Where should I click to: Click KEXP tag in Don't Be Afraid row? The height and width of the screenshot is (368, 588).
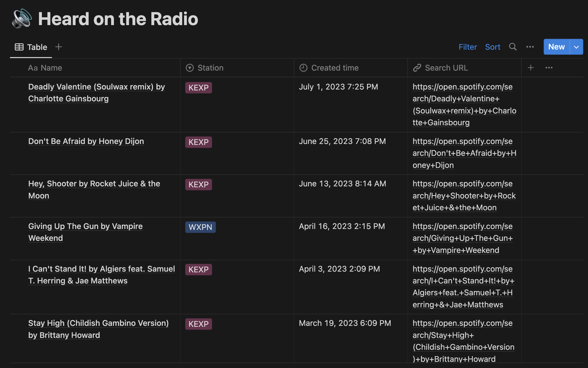[199, 142]
